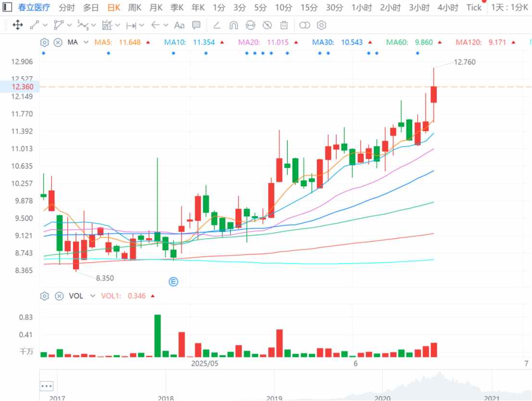Select the Aa text annotation tool

pos(179,25)
